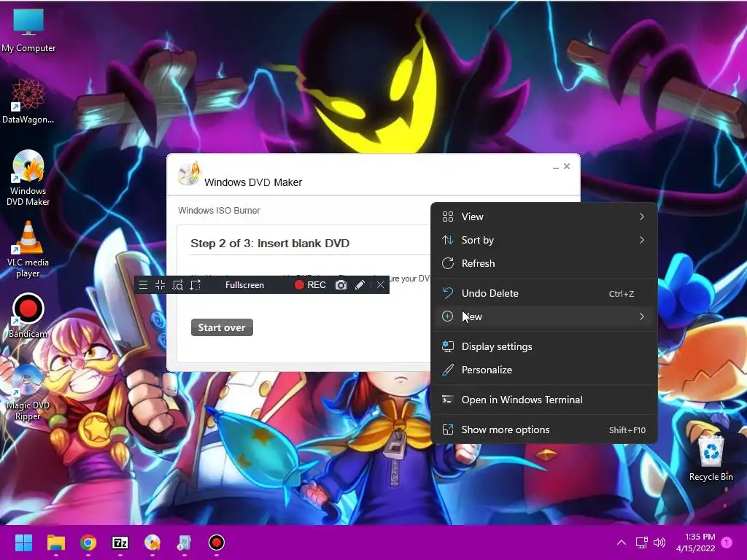Switch to Bandicam in the taskbar
The height and width of the screenshot is (560, 747).
coord(216,542)
